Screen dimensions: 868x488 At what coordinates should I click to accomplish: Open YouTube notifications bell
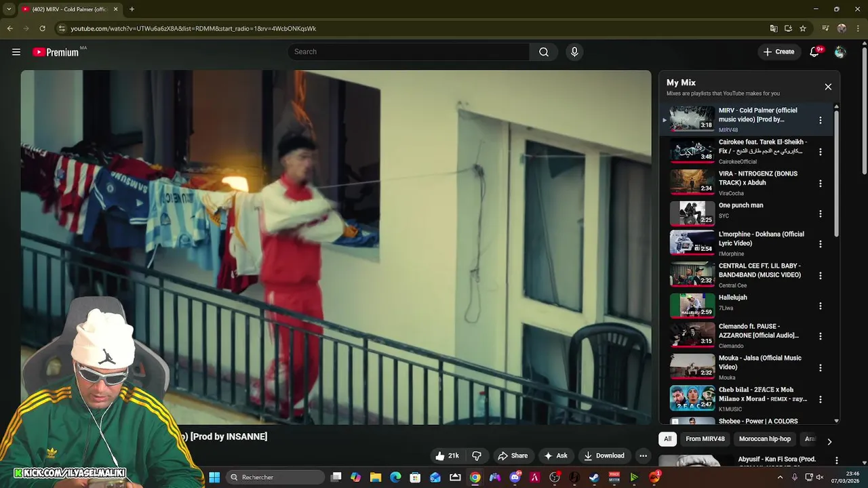814,52
